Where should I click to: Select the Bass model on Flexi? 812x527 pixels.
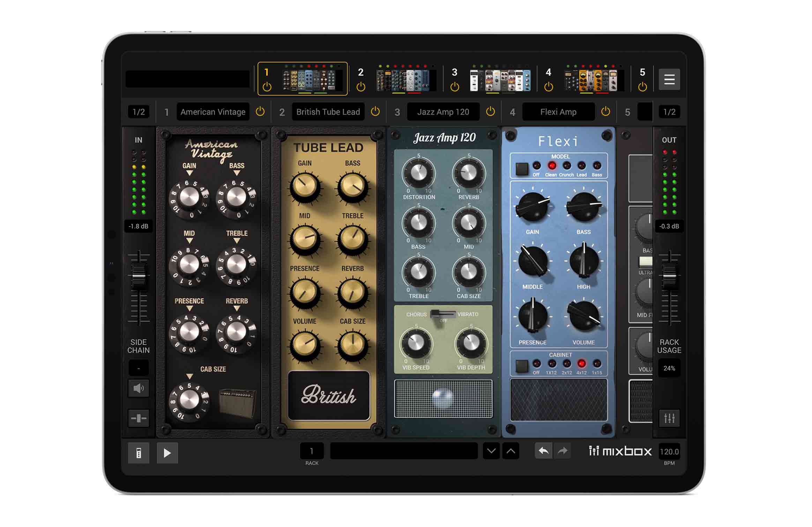597,166
